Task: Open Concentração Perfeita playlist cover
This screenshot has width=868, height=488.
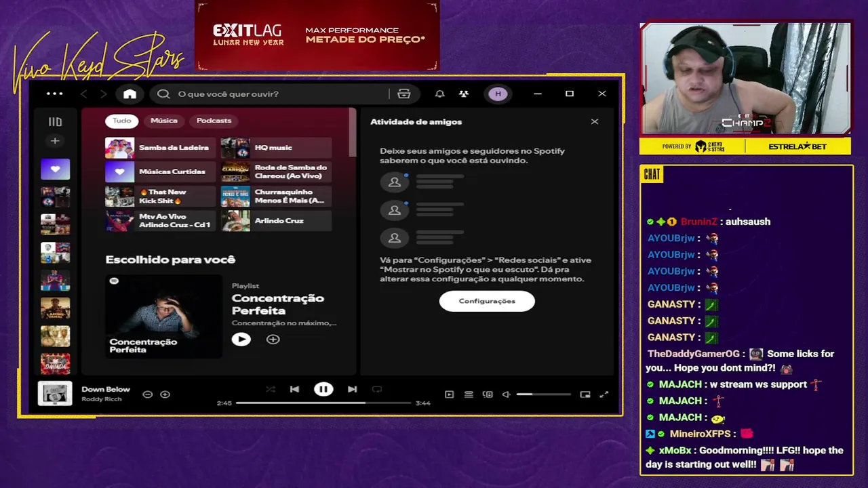Action: (163, 316)
